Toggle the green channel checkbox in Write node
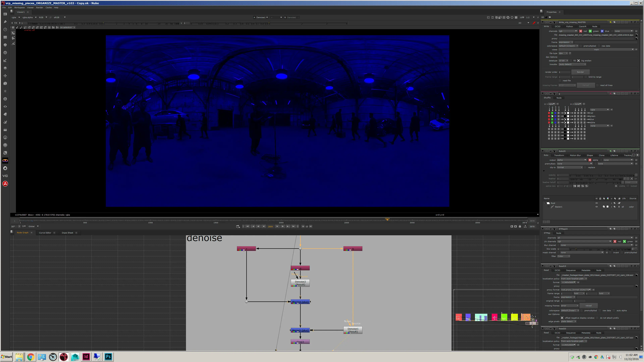 [x=590, y=31]
